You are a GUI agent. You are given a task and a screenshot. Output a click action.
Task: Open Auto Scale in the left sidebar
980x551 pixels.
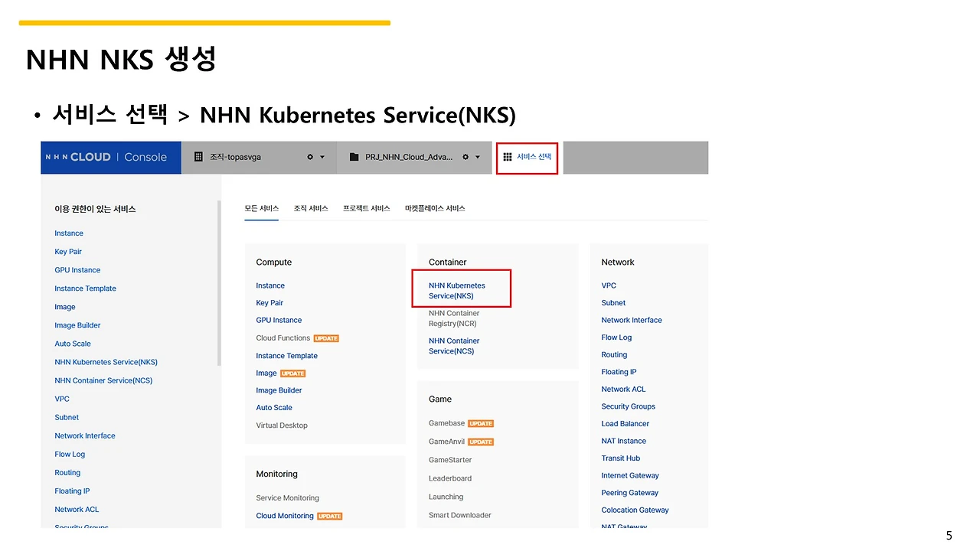pyautogui.click(x=73, y=344)
